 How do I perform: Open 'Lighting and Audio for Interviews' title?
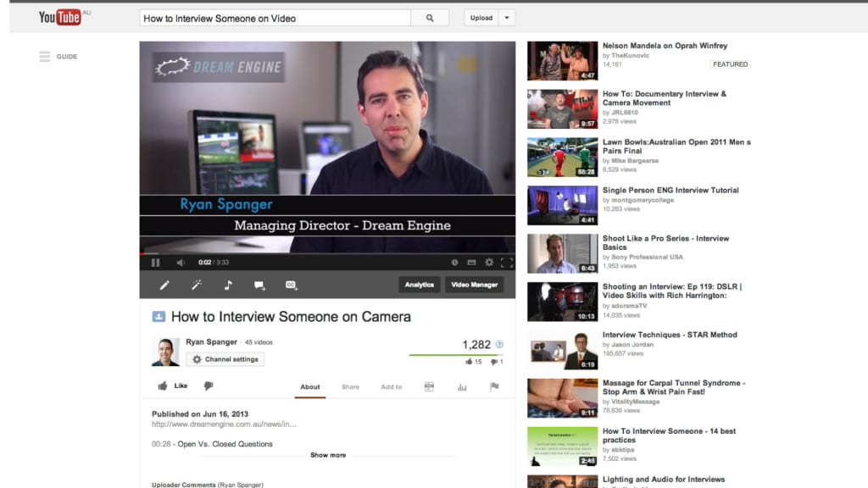pyautogui.click(x=664, y=480)
